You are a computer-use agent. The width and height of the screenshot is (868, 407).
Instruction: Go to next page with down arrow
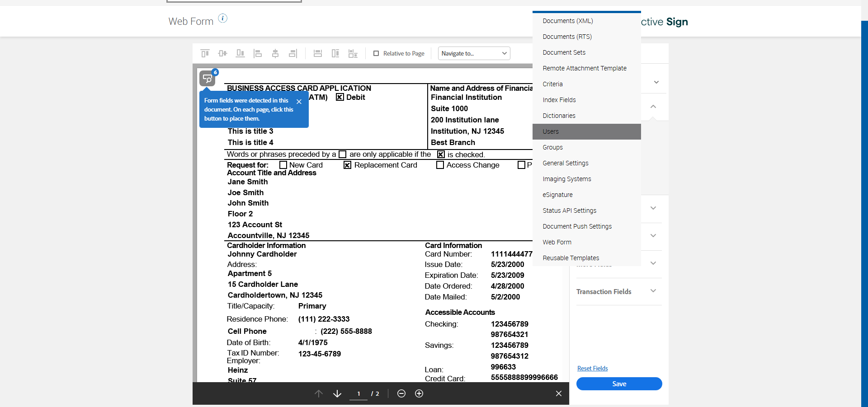(337, 393)
